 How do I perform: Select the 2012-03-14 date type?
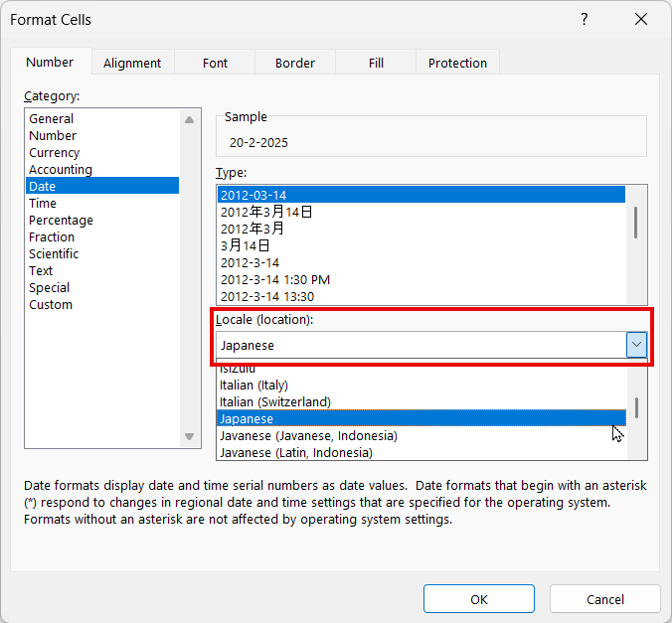click(x=421, y=195)
